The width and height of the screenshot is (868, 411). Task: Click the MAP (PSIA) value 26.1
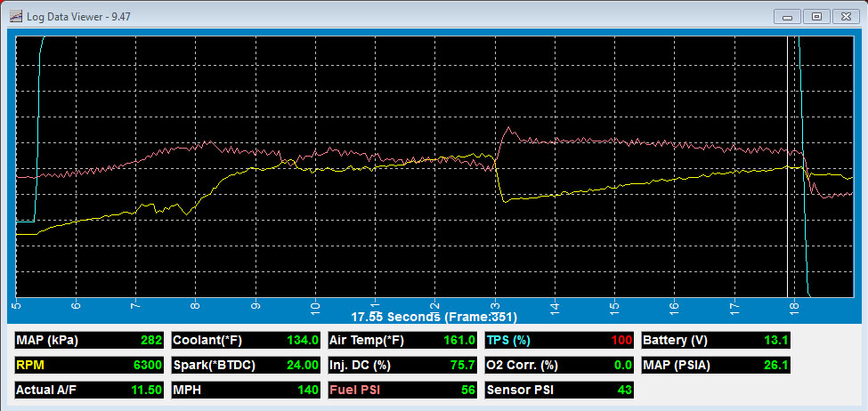point(776,366)
